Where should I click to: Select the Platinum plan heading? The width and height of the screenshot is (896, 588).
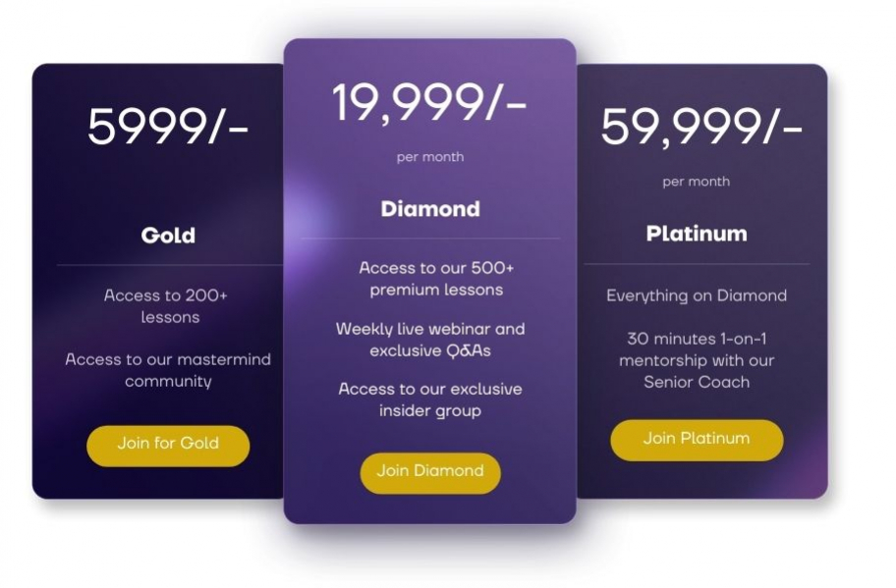[x=697, y=234]
